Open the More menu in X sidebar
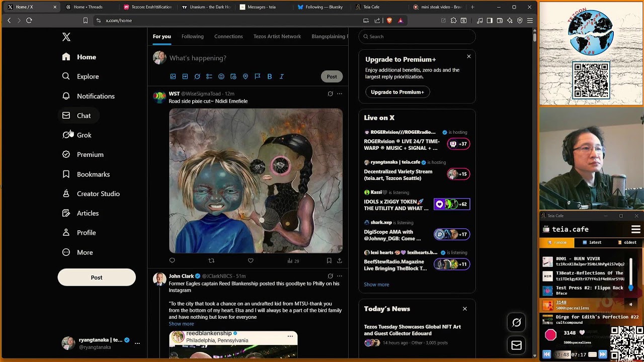This screenshot has height=362, width=644. click(77, 252)
